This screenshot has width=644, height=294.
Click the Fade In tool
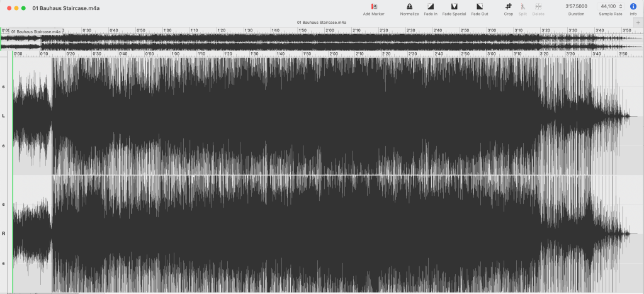click(431, 6)
